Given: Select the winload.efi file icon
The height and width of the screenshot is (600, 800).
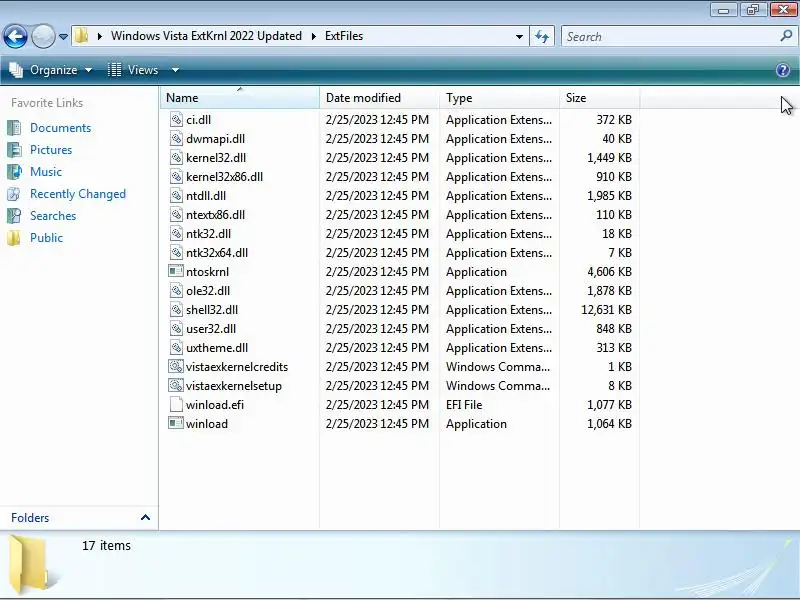Looking at the screenshot, I should click(x=176, y=405).
